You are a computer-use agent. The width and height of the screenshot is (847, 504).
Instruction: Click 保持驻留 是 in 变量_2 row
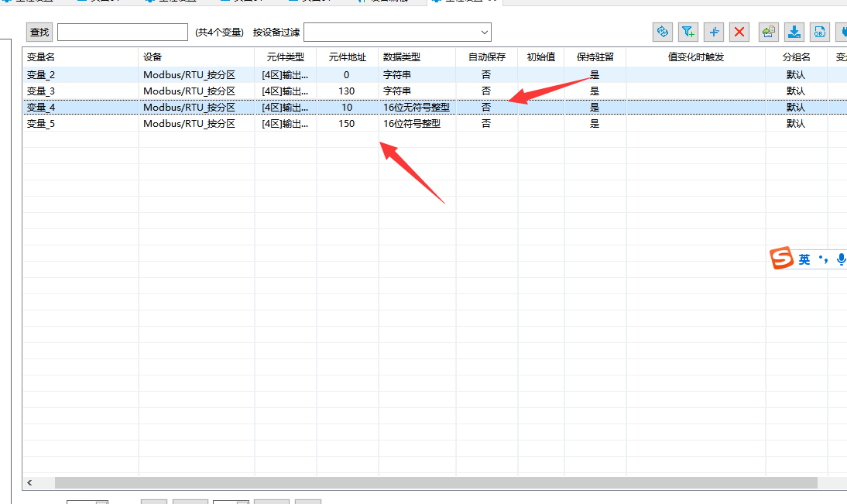(595, 75)
